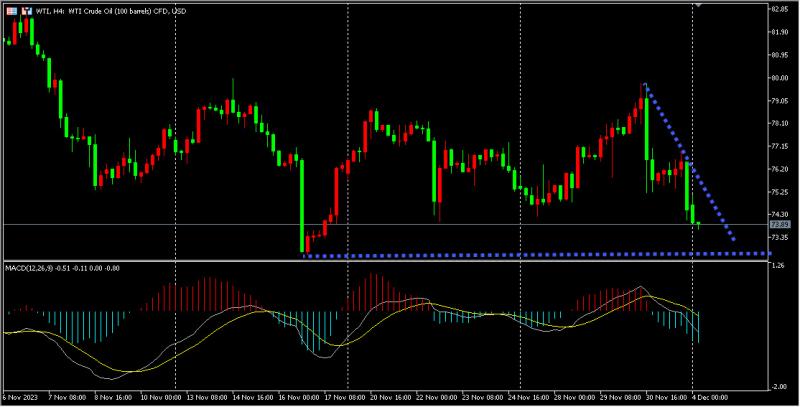Click the 29 Nov 08:00 time label
The height and width of the screenshot is (407, 800).
(x=620, y=397)
